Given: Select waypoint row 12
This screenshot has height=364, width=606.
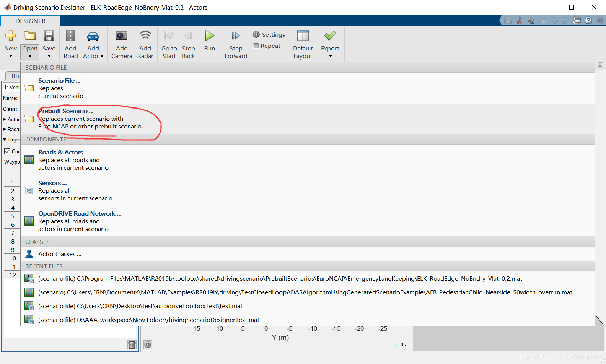Looking at the screenshot, I should (13, 275).
